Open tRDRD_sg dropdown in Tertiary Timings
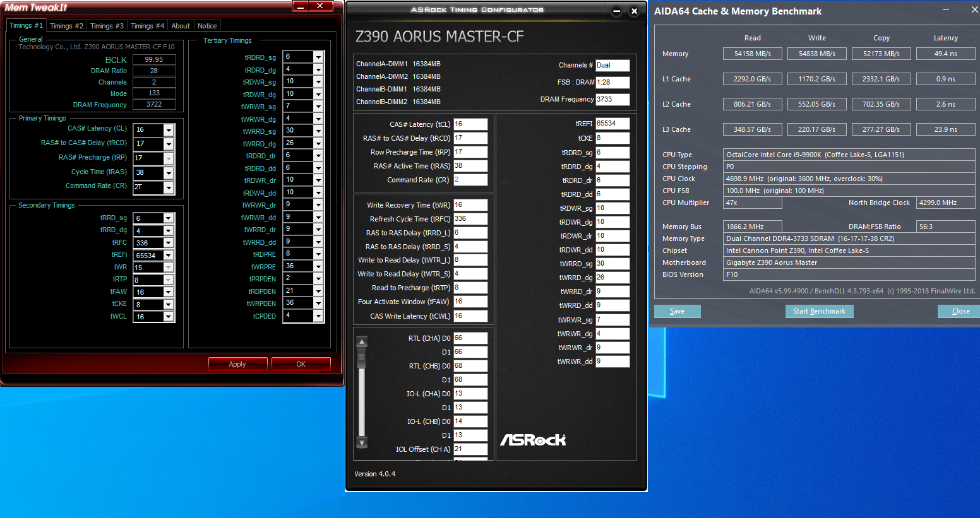This screenshot has width=980, height=518. pyautogui.click(x=318, y=57)
